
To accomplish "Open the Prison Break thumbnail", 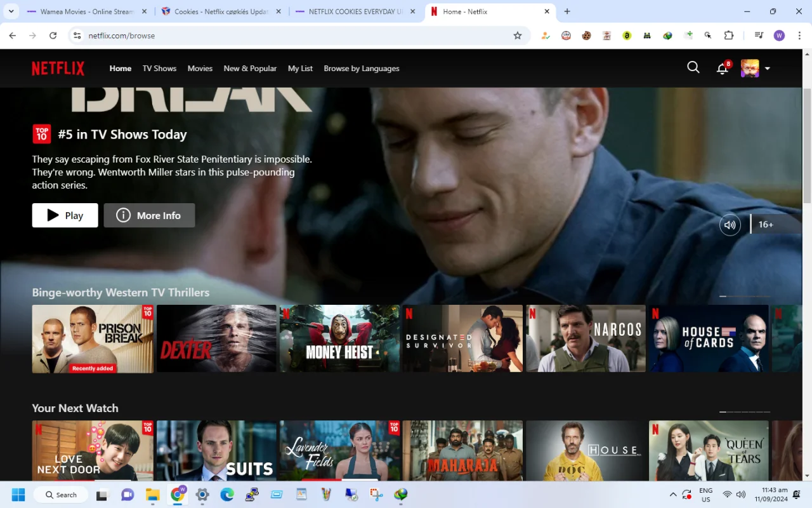I will (93, 338).
